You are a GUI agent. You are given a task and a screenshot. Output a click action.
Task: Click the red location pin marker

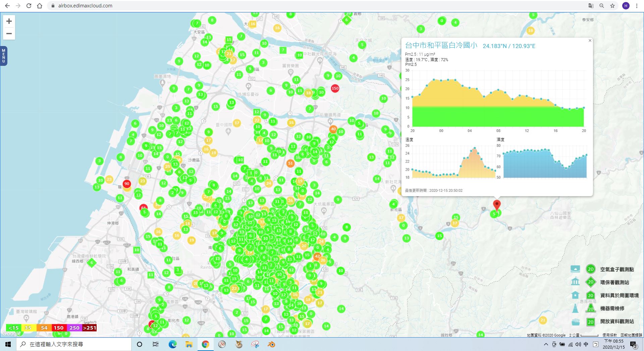click(x=497, y=205)
